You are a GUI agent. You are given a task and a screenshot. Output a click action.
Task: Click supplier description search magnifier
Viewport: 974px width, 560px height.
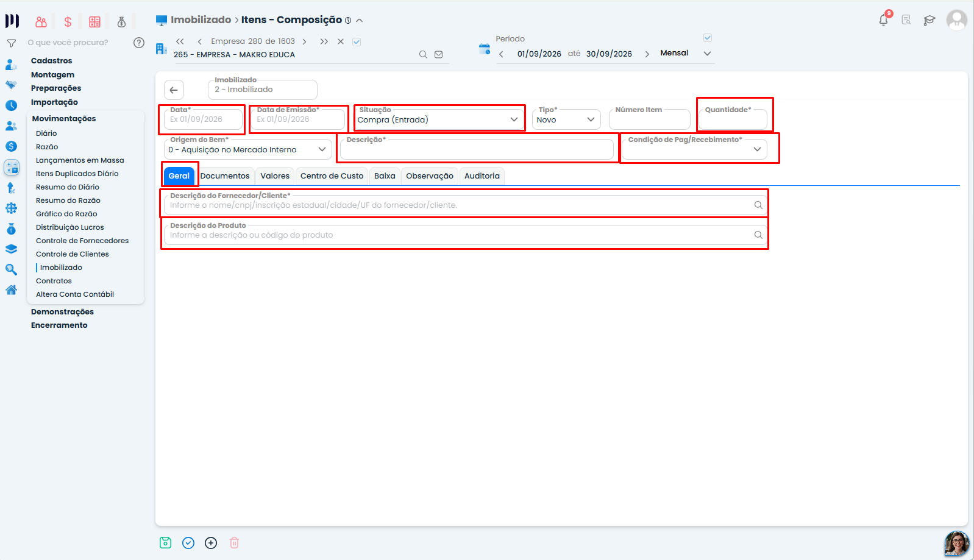(x=758, y=205)
